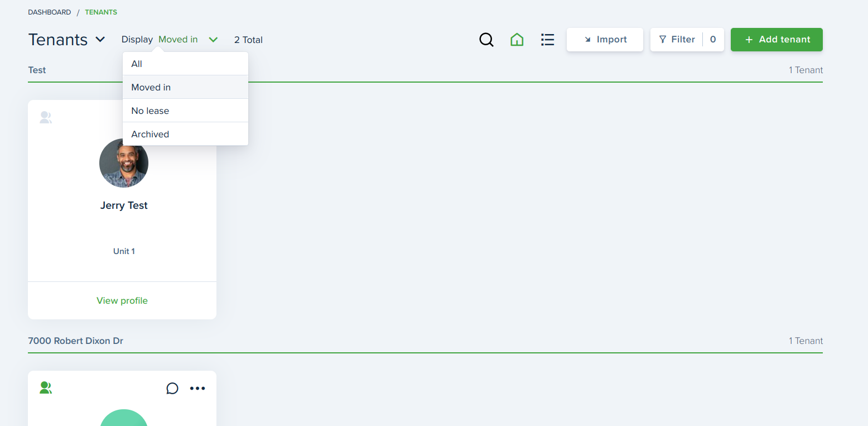Image resolution: width=868 pixels, height=426 pixels.
Task: Click the 2 Total count label
Action: (248, 40)
